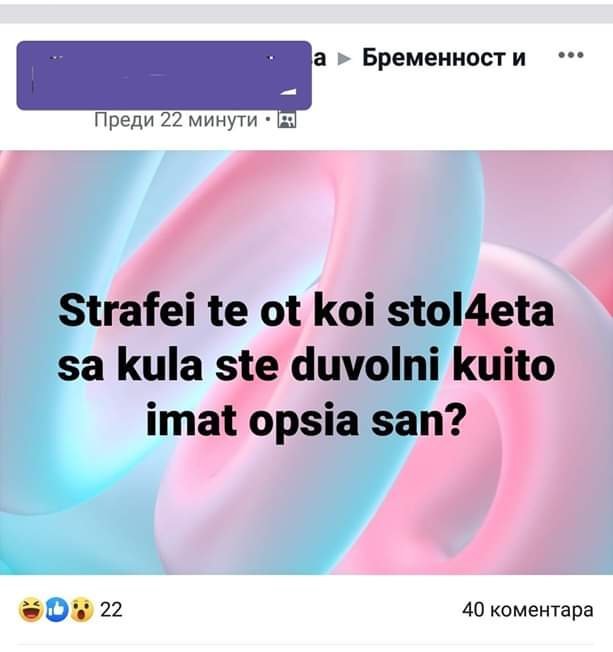Open the three-dot post options menu
The image size is (613, 652).
[x=571, y=55]
